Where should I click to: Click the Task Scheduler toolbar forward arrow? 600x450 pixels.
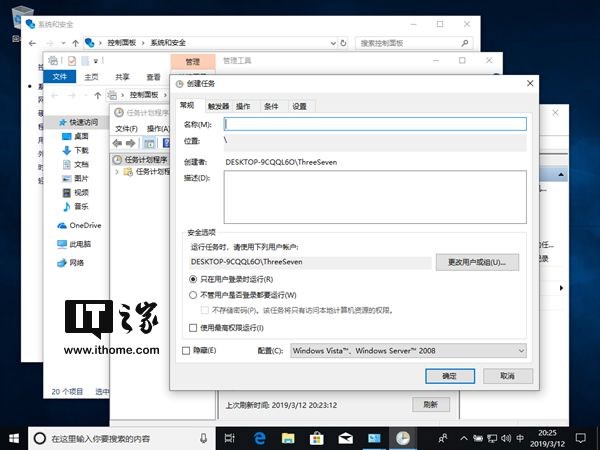coord(130,143)
